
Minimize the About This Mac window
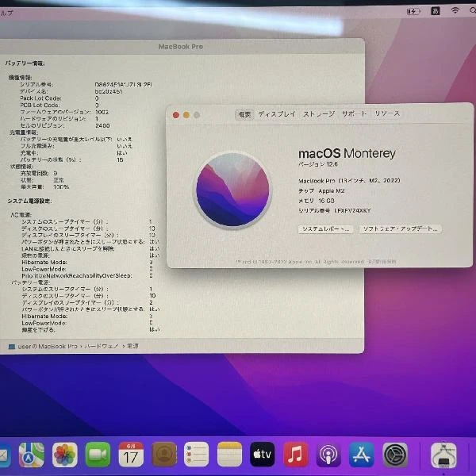click(x=186, y=115)
